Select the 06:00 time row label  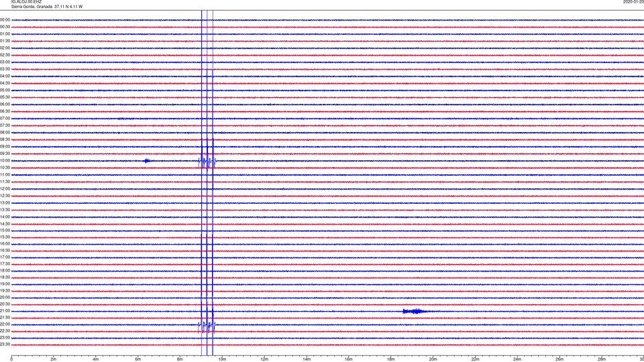coord(5,105)
